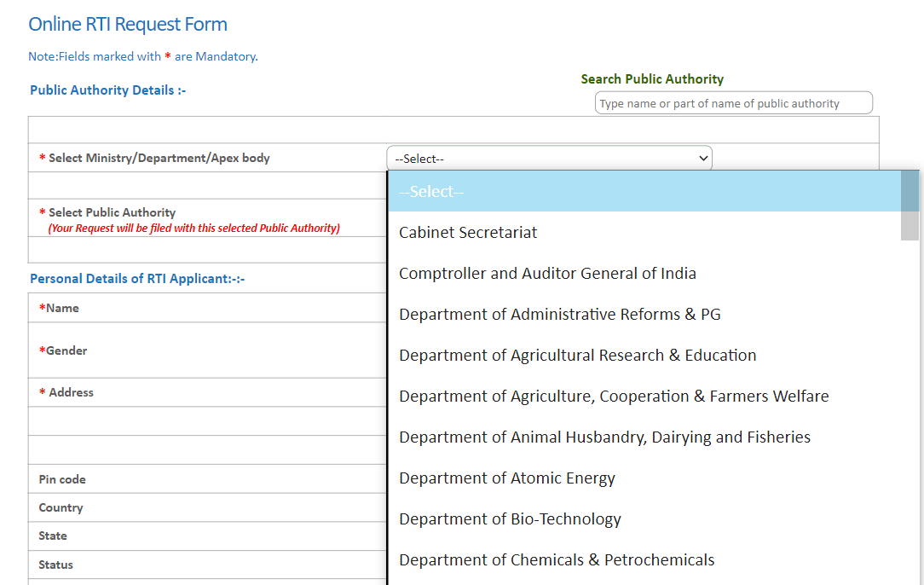Click the Public Authority Details section heading
924x585 pixels.
click(x=107, y=90)
